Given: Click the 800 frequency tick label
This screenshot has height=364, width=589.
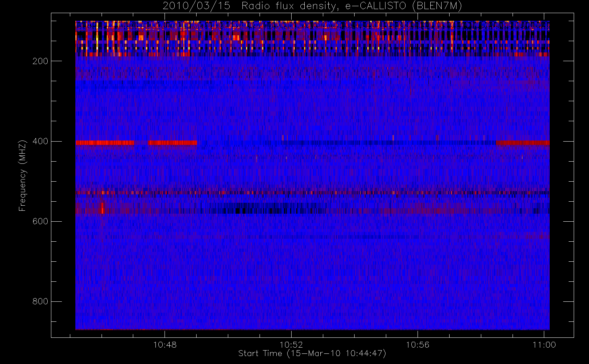Looking at the screenshot, I should pos(40,301).
